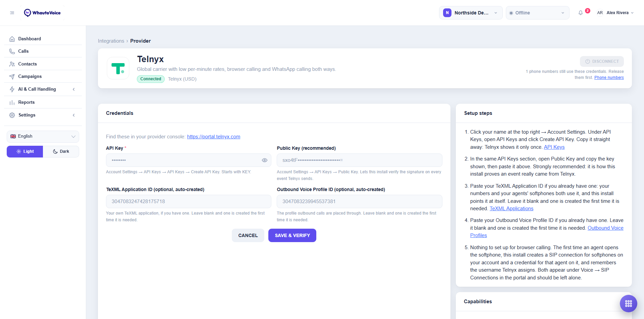Go to Integrations breadcrumb

pos(111,41)
